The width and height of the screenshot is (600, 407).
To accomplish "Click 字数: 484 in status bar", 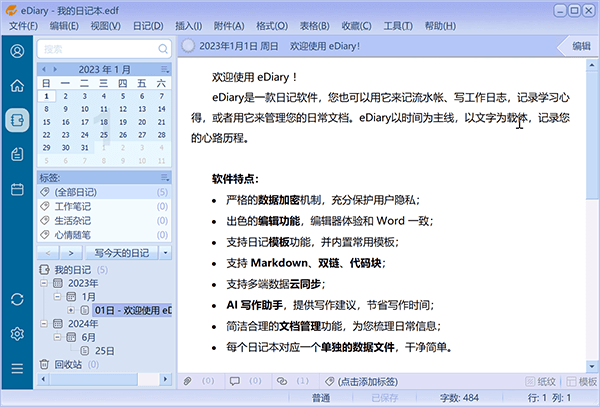I will (459, 398).
